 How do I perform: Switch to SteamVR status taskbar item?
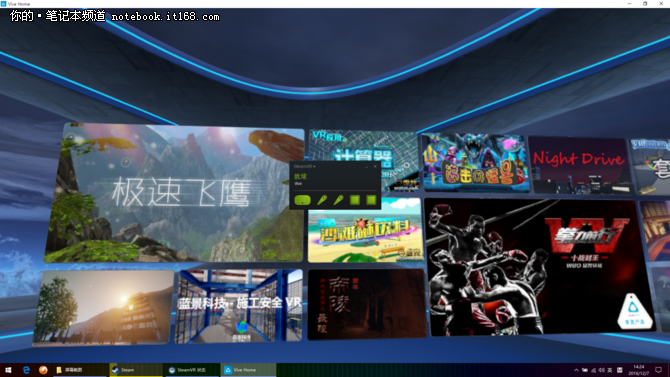191,370
